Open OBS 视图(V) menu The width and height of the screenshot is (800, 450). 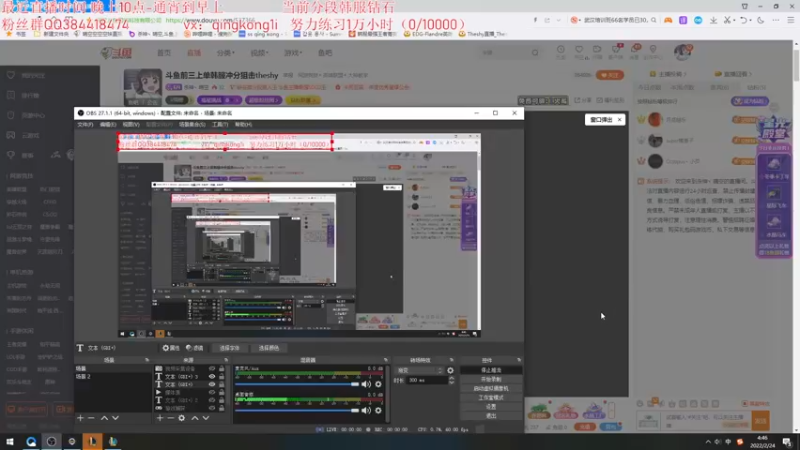click(x=131, y=124)
